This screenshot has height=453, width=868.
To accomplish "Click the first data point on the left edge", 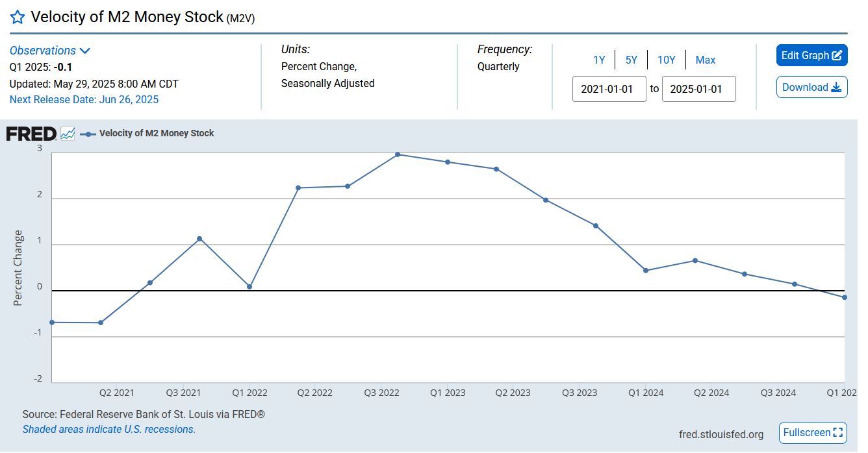I will click(52, 323).
